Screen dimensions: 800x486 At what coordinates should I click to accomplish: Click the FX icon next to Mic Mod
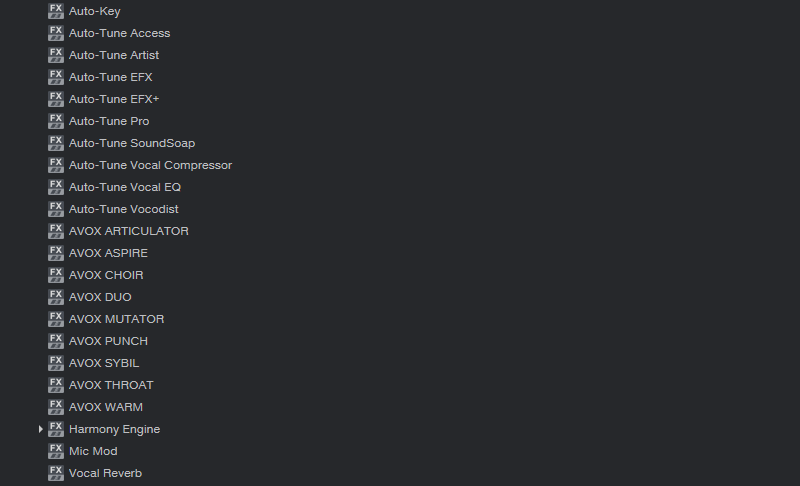point(56,451)
